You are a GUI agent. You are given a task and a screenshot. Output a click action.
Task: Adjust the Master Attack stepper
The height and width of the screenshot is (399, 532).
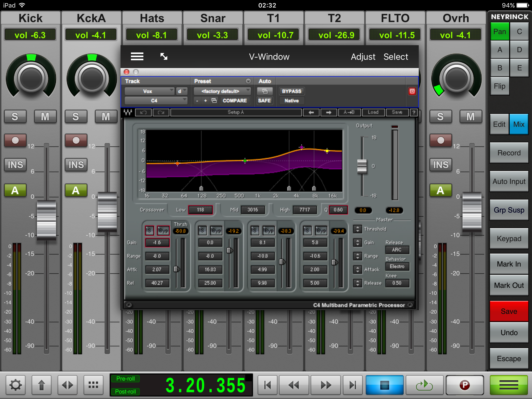[x=358, y=269]
